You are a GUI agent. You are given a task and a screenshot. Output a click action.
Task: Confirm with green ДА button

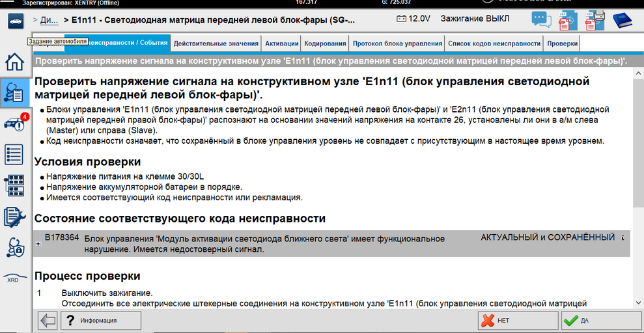click(601, 320)
